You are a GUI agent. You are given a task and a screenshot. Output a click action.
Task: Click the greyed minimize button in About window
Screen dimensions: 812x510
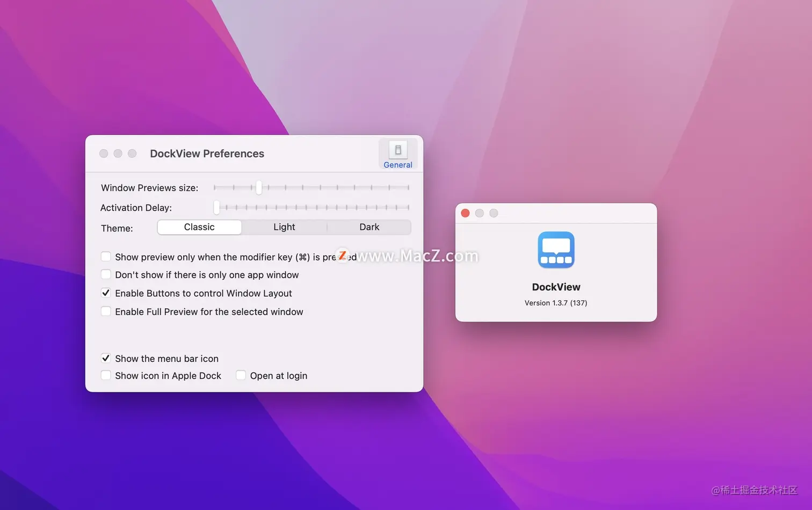pyautogui.click(x=480, y=213)
